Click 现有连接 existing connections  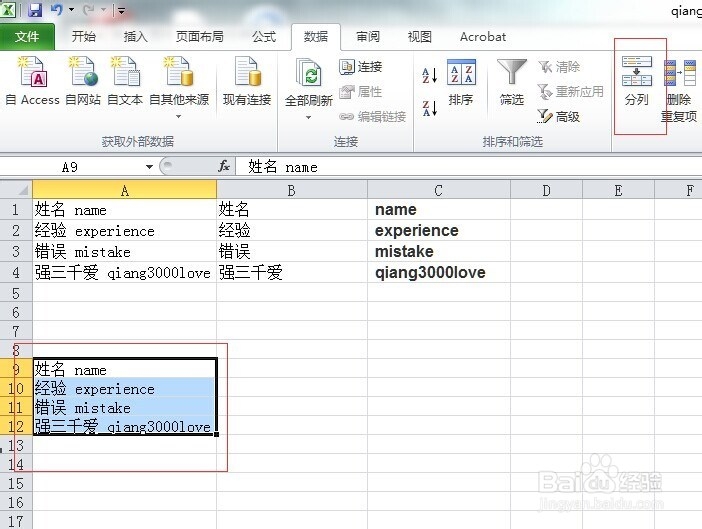coord(247,81)
